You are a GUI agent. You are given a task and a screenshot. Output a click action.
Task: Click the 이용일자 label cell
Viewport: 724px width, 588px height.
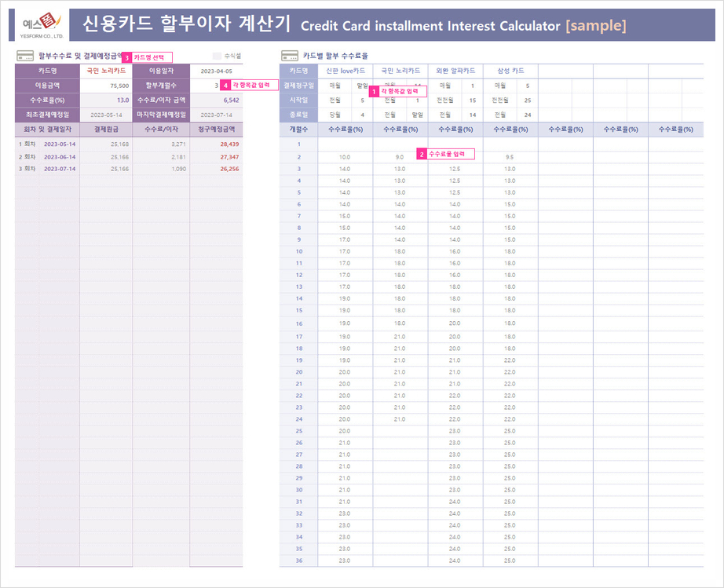click(x=161, y=71)
